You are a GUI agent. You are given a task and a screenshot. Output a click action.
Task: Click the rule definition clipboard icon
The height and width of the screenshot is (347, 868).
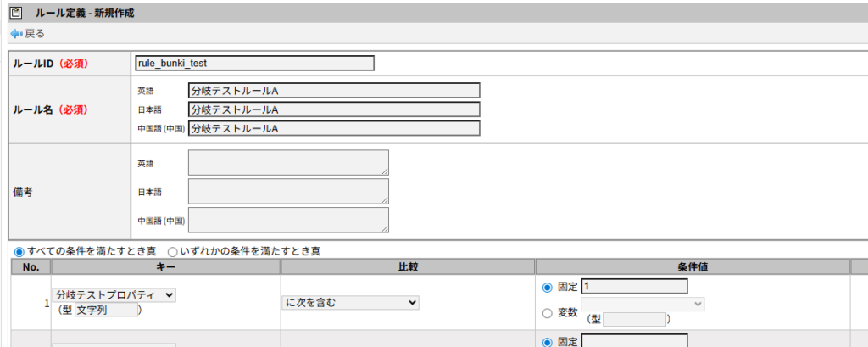click(x=15, y=14)
